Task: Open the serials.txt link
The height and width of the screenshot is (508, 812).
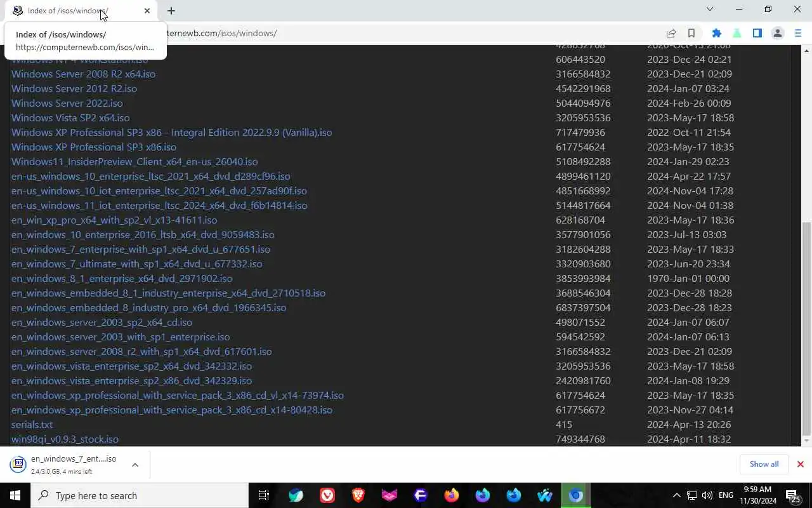Action: coord(32,424)
